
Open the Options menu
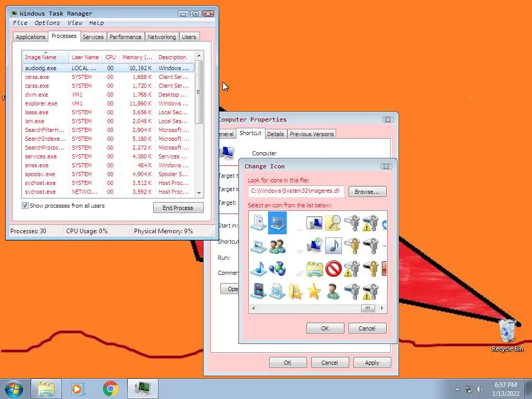47,23
